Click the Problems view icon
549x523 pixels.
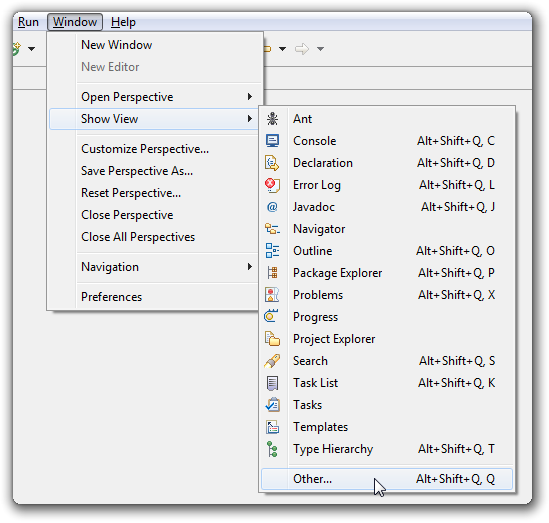272,295
